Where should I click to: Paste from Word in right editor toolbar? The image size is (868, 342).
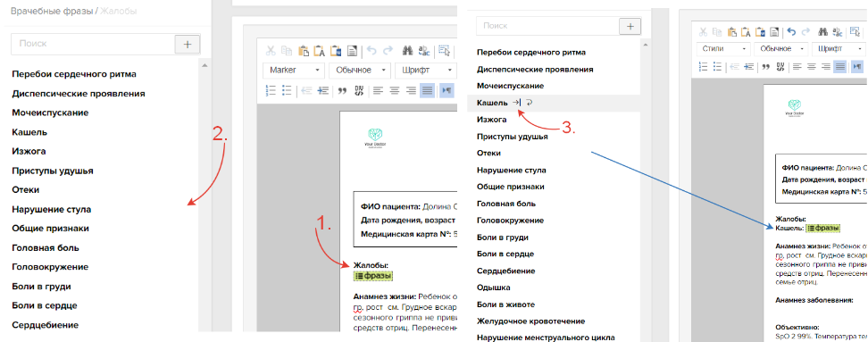click(761, 32)
